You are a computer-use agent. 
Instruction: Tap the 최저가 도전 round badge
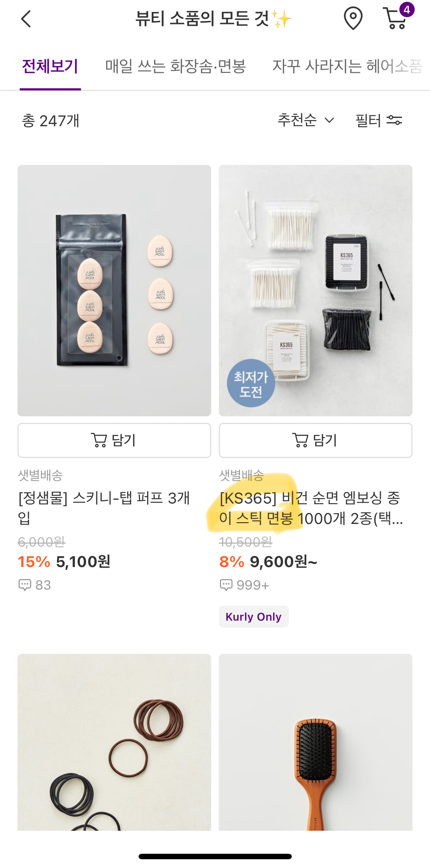click(x=251, y=383)
